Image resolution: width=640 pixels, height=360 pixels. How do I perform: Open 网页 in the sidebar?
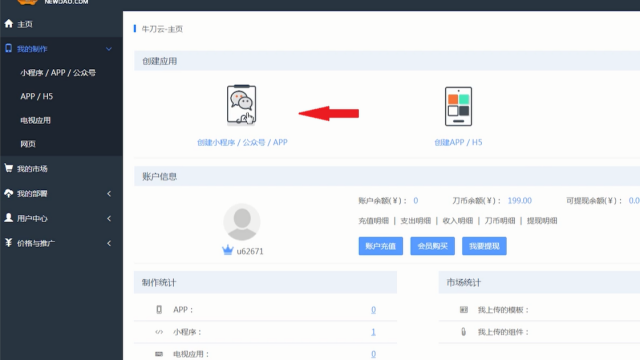coord(28,144)
